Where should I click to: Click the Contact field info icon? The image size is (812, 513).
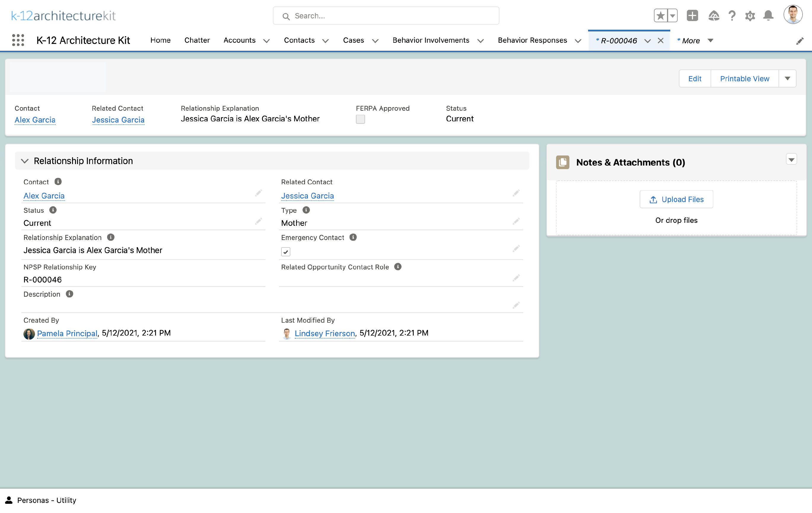tap(58, 182)
